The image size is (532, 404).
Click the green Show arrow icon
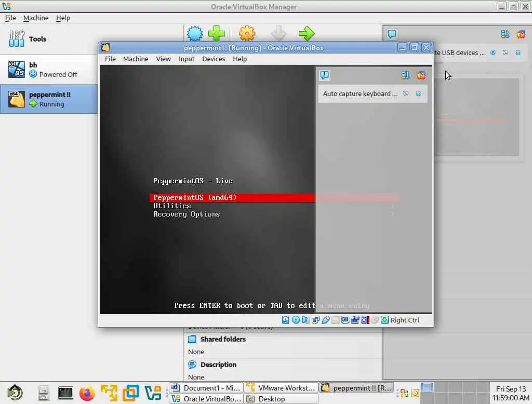point(307,34)
